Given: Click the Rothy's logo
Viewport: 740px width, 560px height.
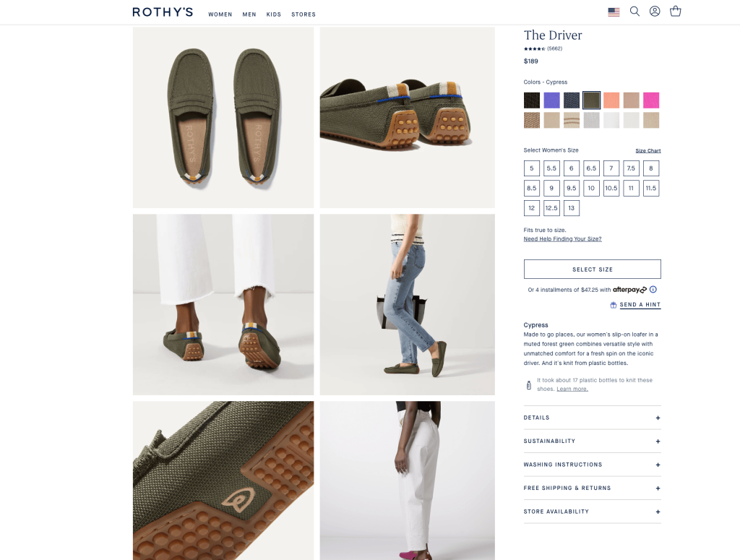Looking at the screenshot, I should [163, 12].
